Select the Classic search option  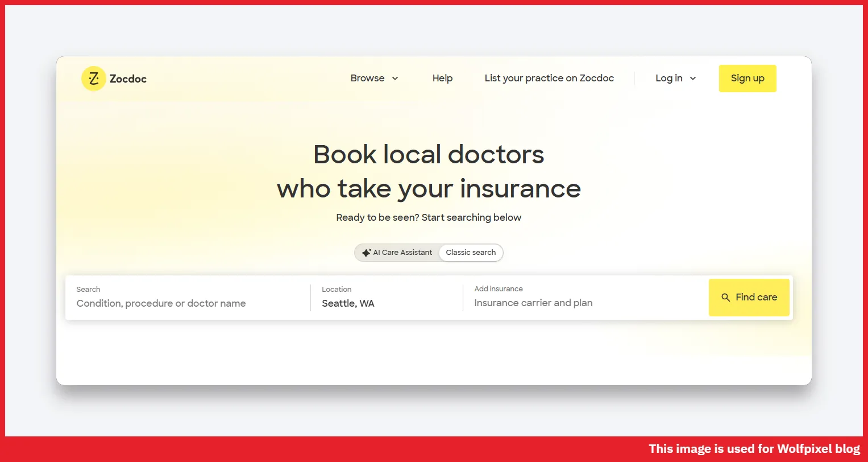click(x=471, y=253)
